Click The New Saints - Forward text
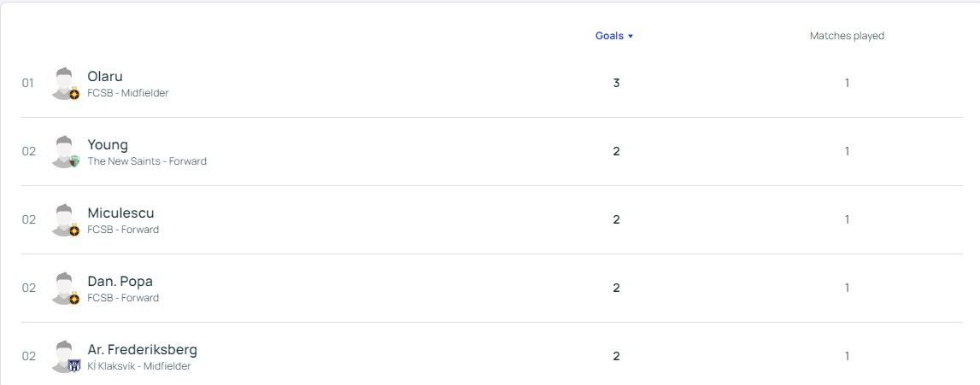Screen dimensions: 980x385 [x=147, y=161]
